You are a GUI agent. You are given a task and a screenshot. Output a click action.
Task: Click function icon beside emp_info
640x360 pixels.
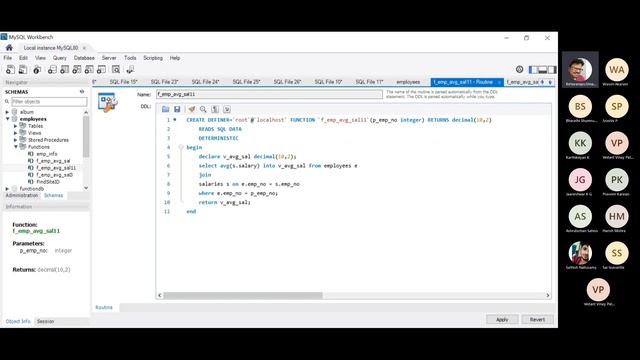pos(31,154)
